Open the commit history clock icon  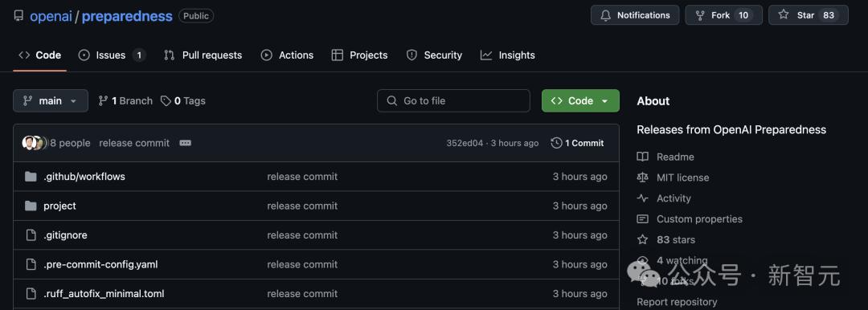(556, 143)
